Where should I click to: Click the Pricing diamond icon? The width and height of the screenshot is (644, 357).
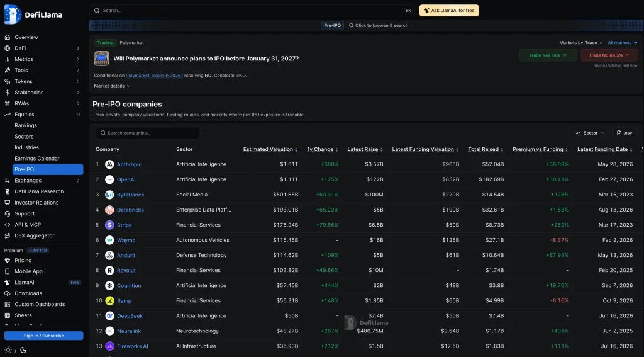pos(8,260)
